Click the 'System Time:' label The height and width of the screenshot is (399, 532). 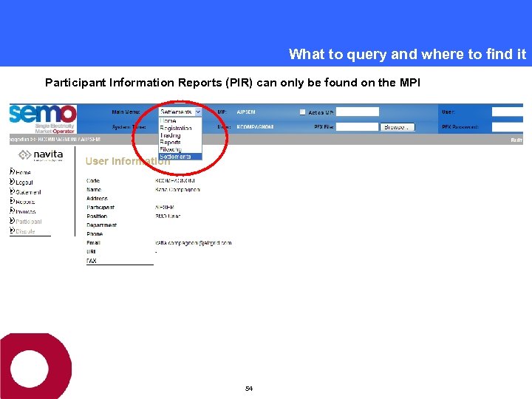[129, 127]
